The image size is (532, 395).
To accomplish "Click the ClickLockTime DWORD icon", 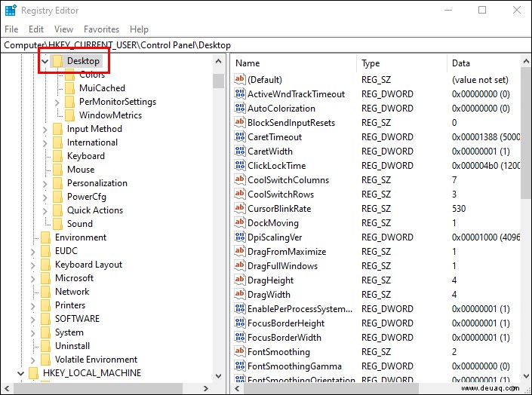I will tap(239, 165).
